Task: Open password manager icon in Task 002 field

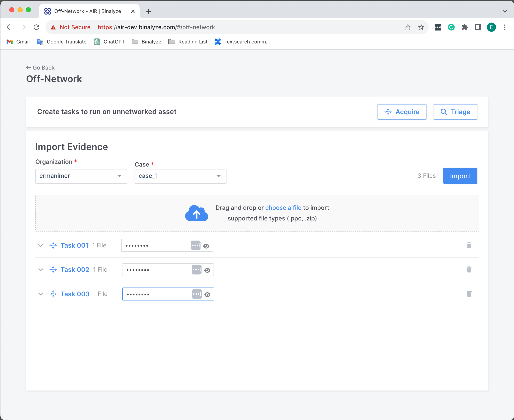Action: pyautogui.click(x=197, y=270)
